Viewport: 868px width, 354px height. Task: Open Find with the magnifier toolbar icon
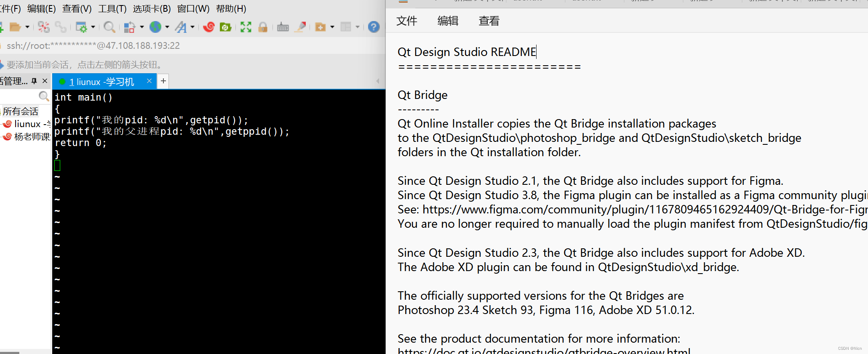[x=109, y=27]
